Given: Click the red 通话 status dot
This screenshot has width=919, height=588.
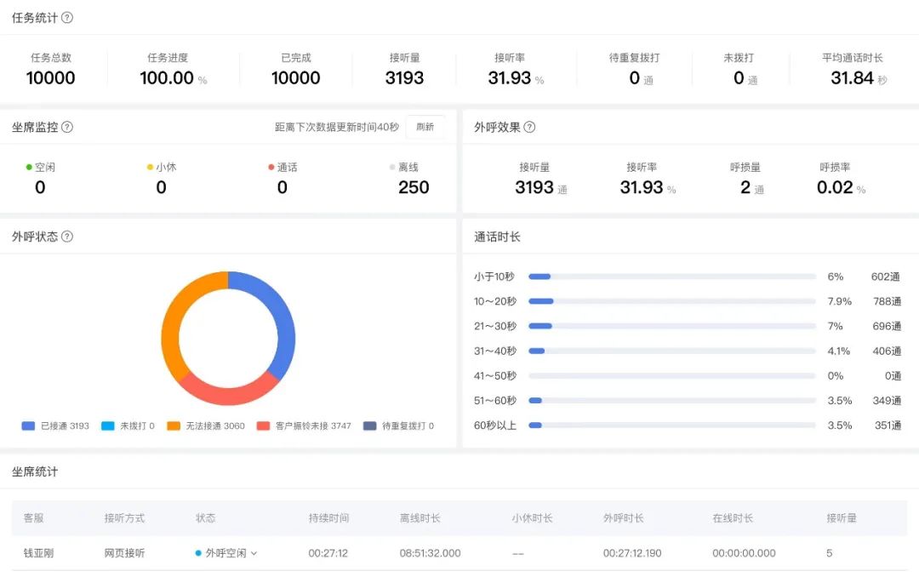Looking at the screenshot, I should 271,167.
